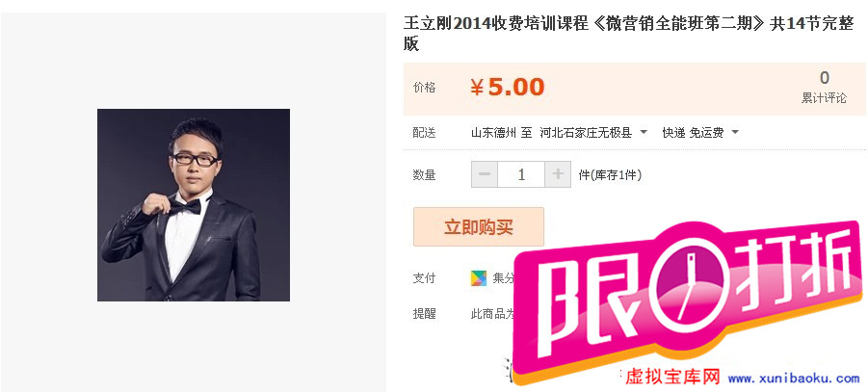
Task: Click the quantity input field showing 1
Action: coord(521,175)
